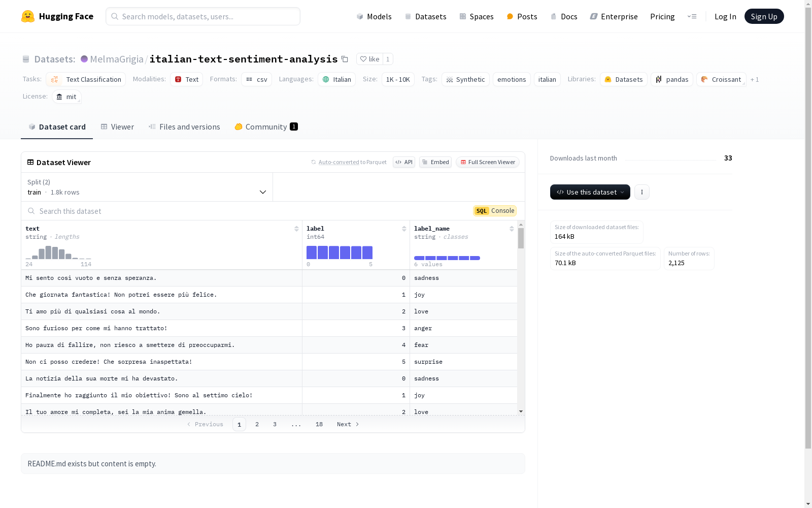Screen dimensions: 812x508
Task: Click the search magnifier icon in top bar
Action: coord(115,16)
